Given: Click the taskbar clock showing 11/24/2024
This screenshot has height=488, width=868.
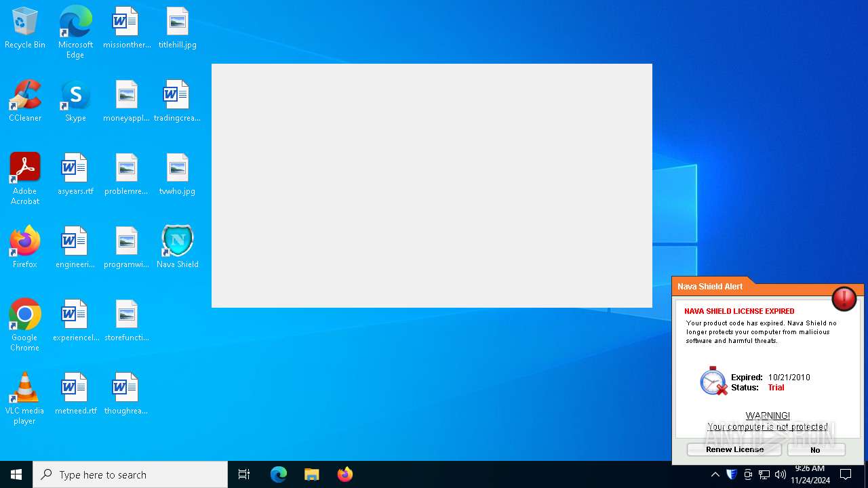Looking at the screenshot, I should click(810, 474).
